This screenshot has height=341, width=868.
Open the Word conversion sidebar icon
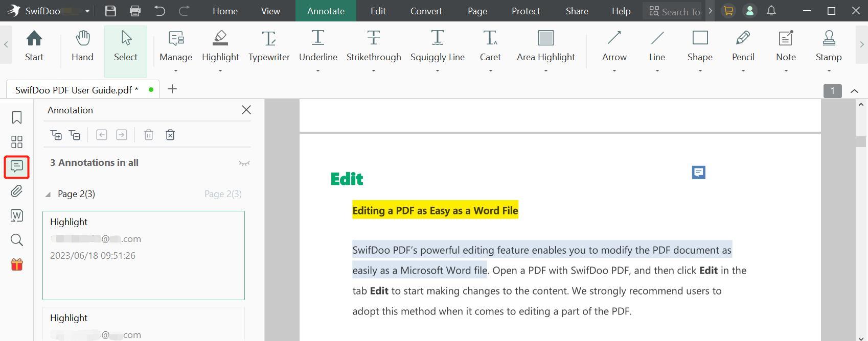click(x=17, y=215)
